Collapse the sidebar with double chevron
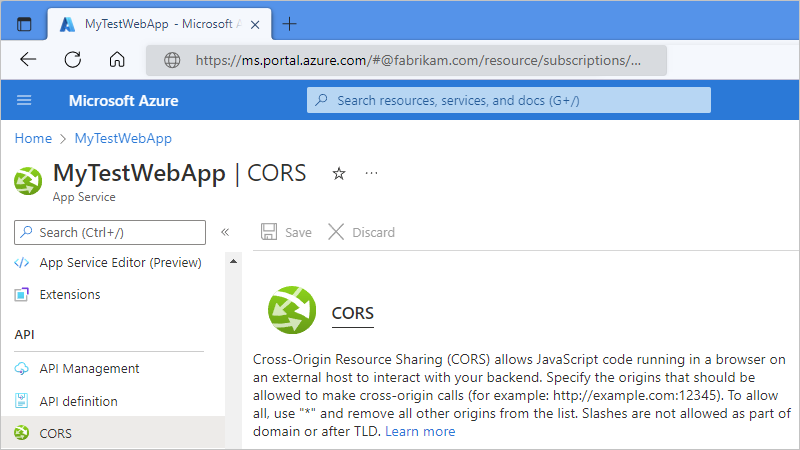This screenshot has width=800, height=450. (225, 232)
